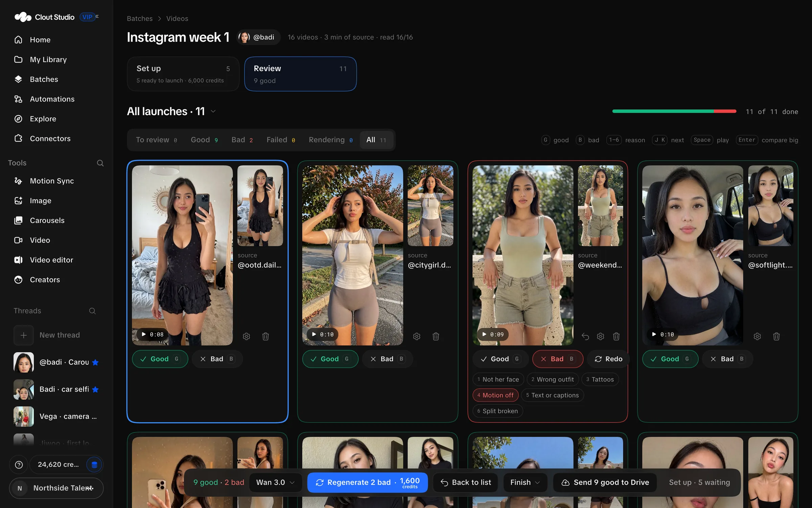Expand the All launches dropdown

point(213,111)
